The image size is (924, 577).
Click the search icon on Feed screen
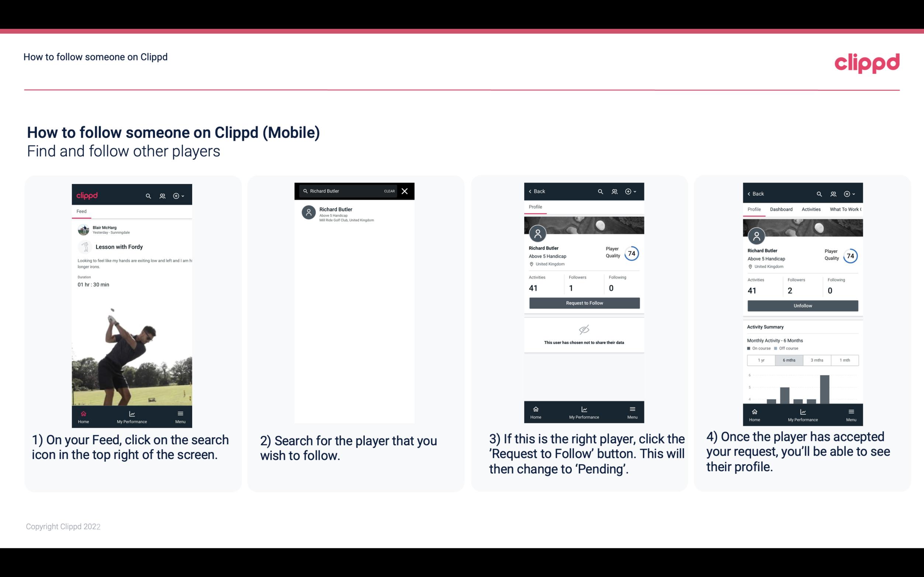coord(148,195)
